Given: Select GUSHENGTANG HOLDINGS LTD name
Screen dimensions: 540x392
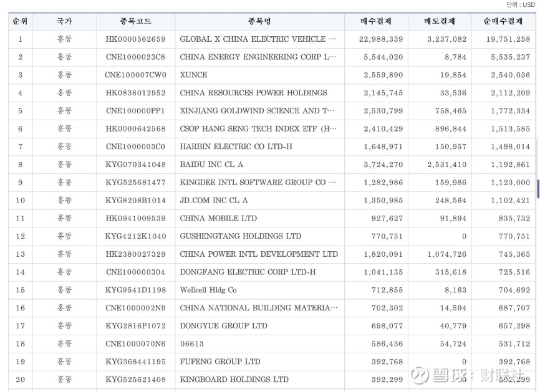Looking at the screenshot, I should pos(241,236).
